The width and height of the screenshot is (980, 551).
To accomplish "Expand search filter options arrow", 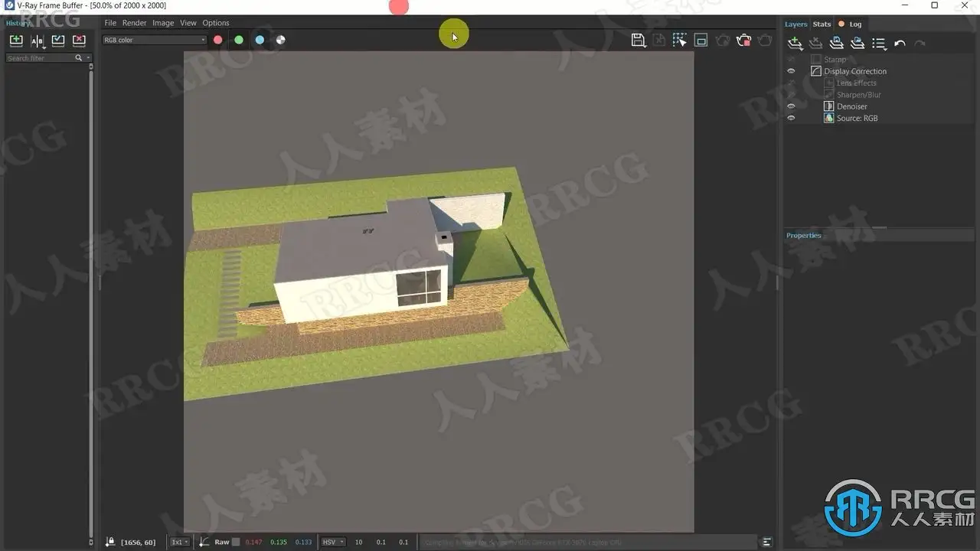I will [88, 58].
